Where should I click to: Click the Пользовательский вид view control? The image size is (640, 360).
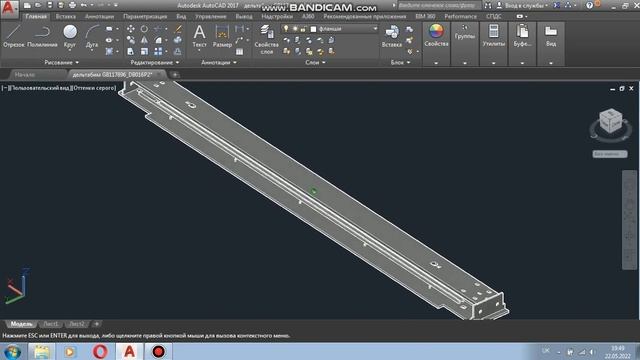pos(41,88)
